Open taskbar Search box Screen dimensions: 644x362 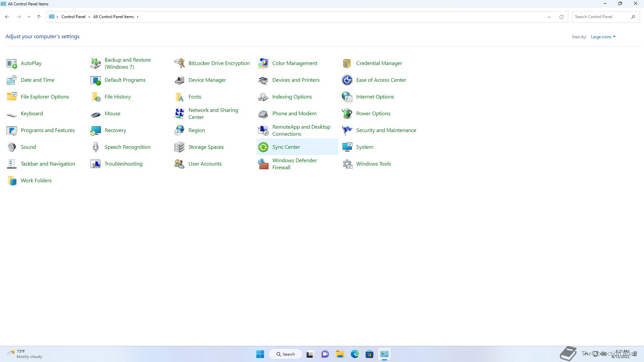pyautogui.click(x=285, y=354)
